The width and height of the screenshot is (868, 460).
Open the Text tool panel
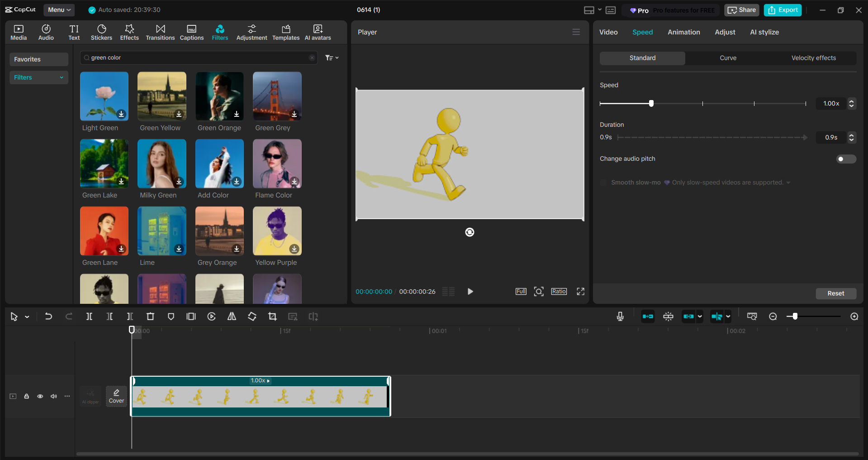74,32
